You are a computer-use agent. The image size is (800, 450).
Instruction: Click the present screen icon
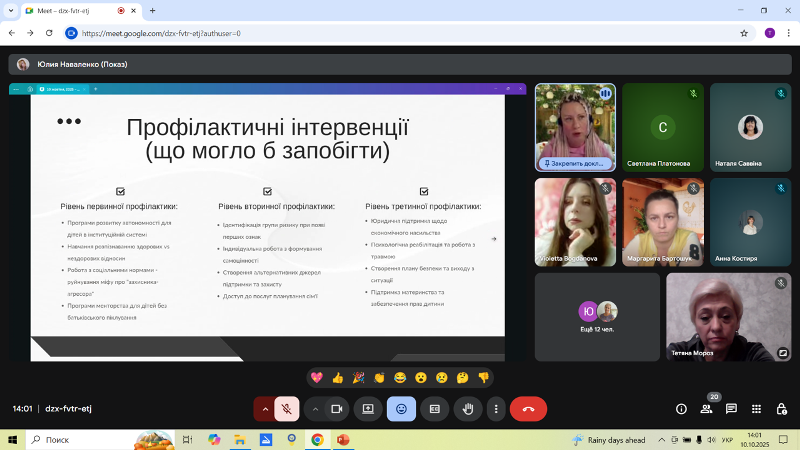click(368, 409)
